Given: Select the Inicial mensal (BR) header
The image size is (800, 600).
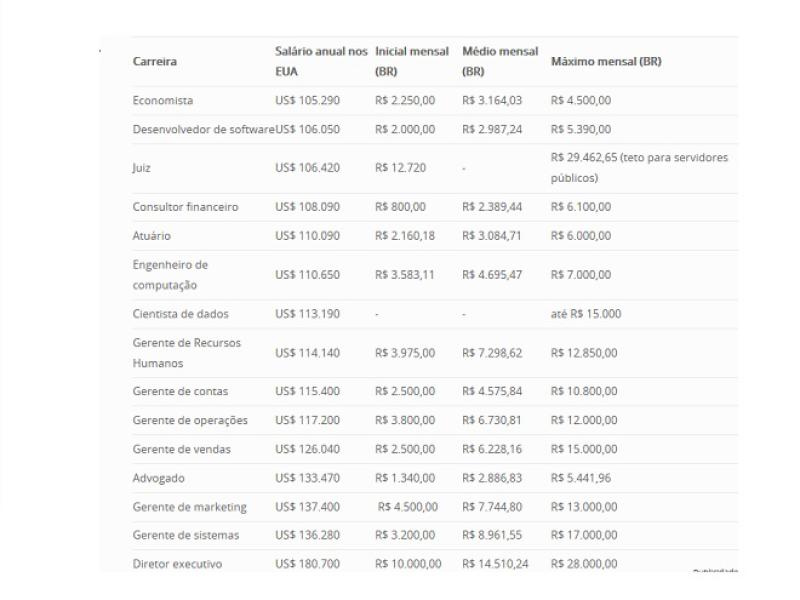Looking at the screenshot, I should coord(411,61).
